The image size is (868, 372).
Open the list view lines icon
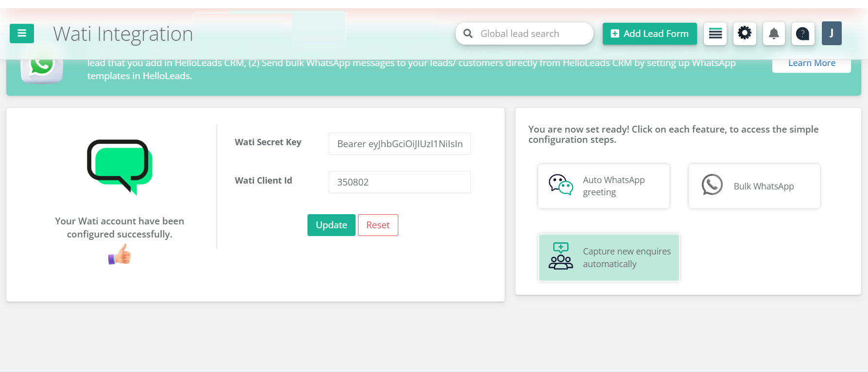tap(715, 34)
